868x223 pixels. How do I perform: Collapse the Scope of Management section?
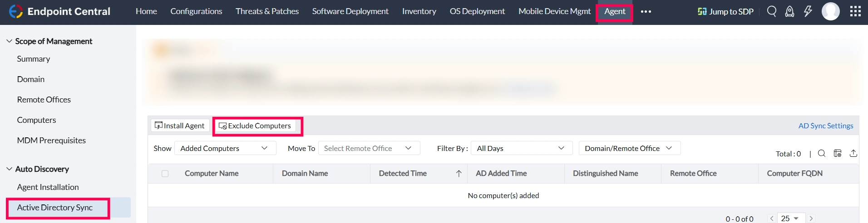click(x=9, y=41)
